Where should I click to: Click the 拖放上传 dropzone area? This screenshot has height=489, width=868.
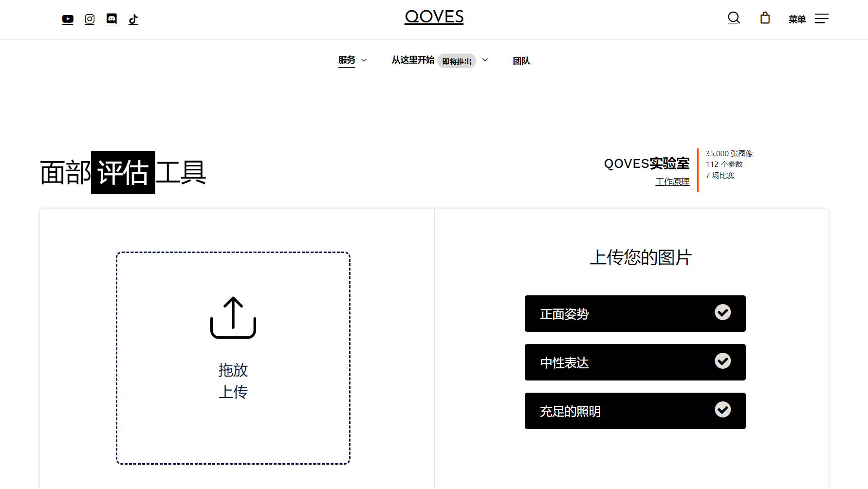pos(233,358)
